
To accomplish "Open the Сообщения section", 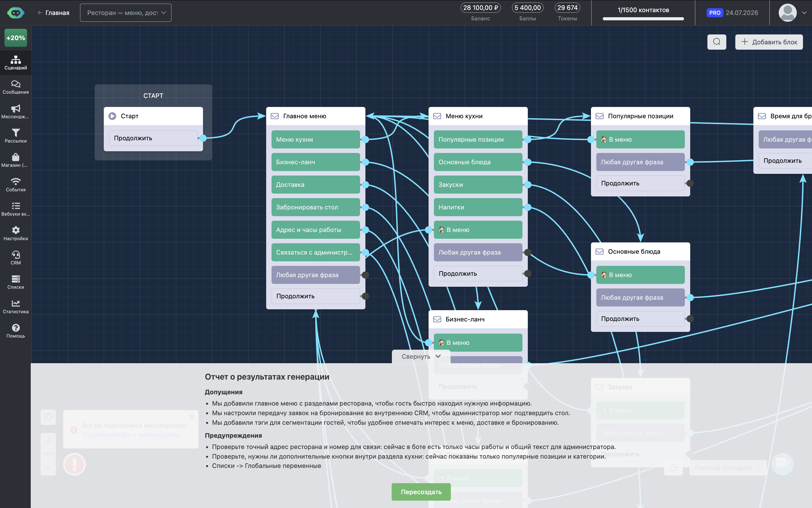I will [x=16, y=87].
